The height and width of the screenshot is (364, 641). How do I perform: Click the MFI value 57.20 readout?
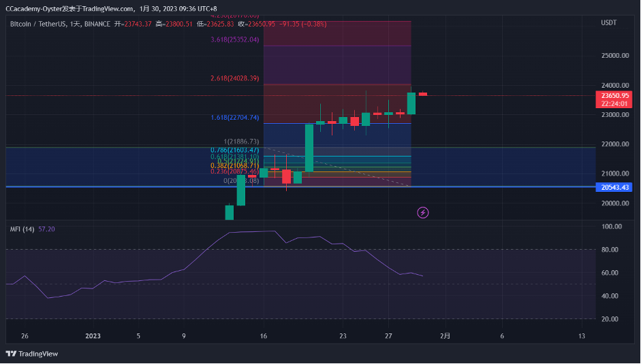click(47, 229)
